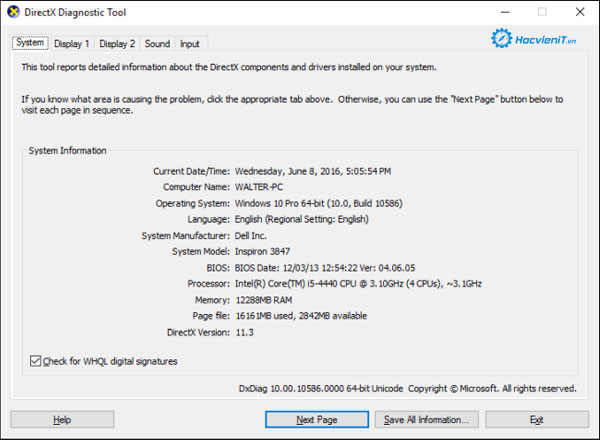Viewport: 600px width, 440px height.
Task: Close the window with the X button
Action: point(580,12)
